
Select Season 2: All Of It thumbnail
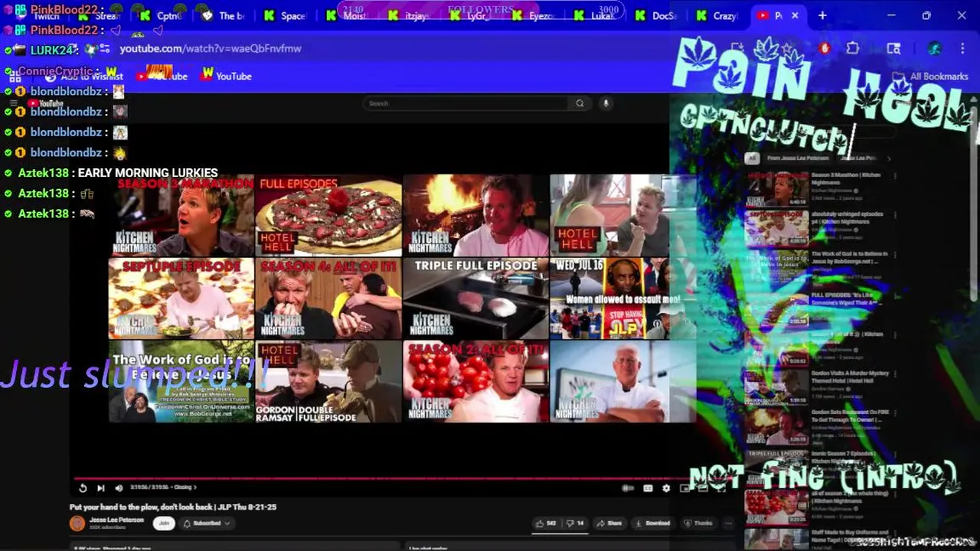tap(475, 381)
